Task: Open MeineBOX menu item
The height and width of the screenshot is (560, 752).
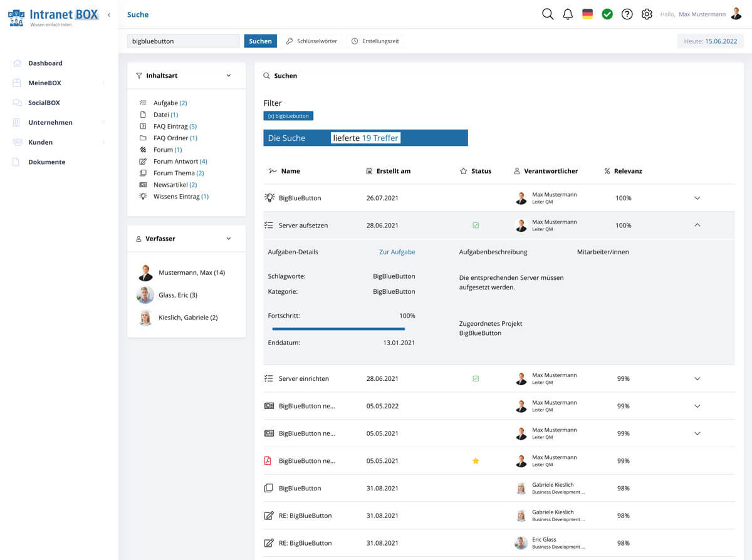Action: 44,83
